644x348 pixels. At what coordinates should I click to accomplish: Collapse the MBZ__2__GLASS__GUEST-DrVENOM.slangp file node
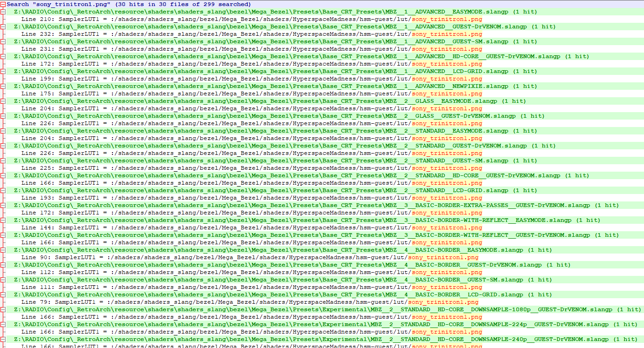pos(3,116)
